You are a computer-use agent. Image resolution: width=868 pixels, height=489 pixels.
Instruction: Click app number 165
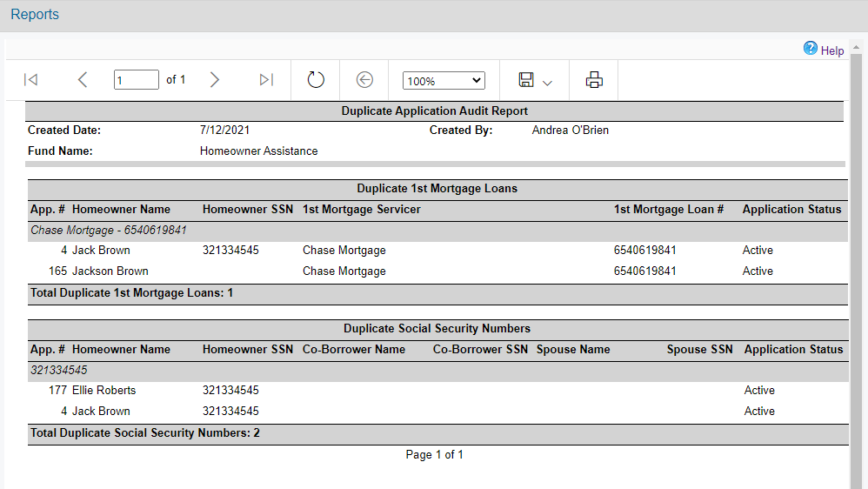pyautogui.click(x=57, y=271)
